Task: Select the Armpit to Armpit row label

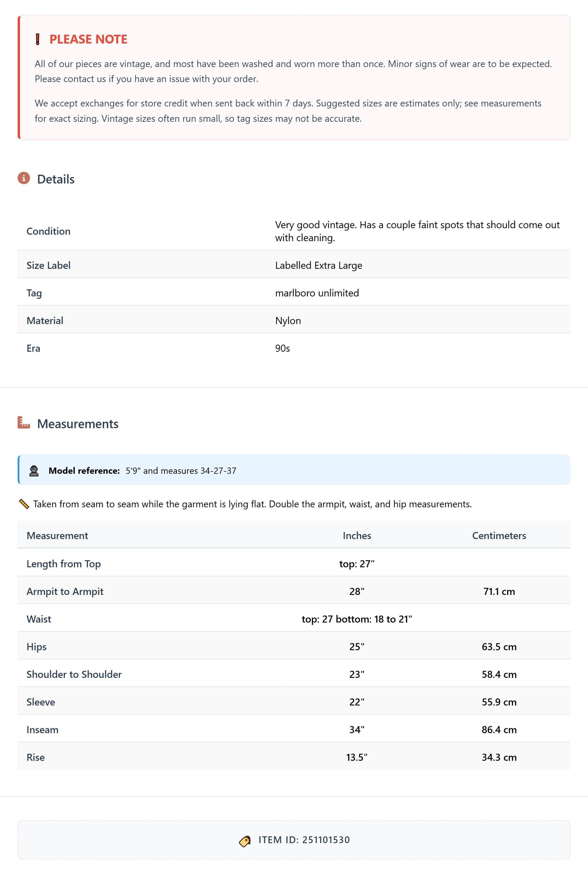Action: (x=65, y=591)
